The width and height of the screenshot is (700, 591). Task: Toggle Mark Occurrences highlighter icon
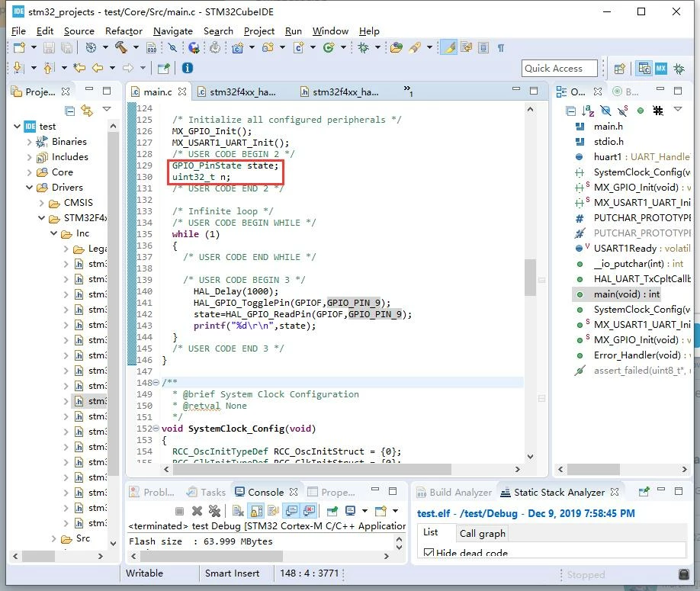pyautogui.click(x=450, y=47)
